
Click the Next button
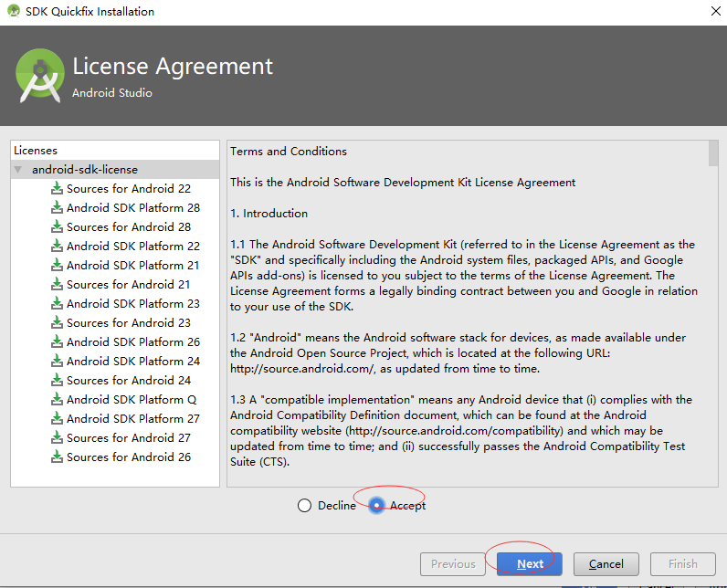tap(530, 564)
